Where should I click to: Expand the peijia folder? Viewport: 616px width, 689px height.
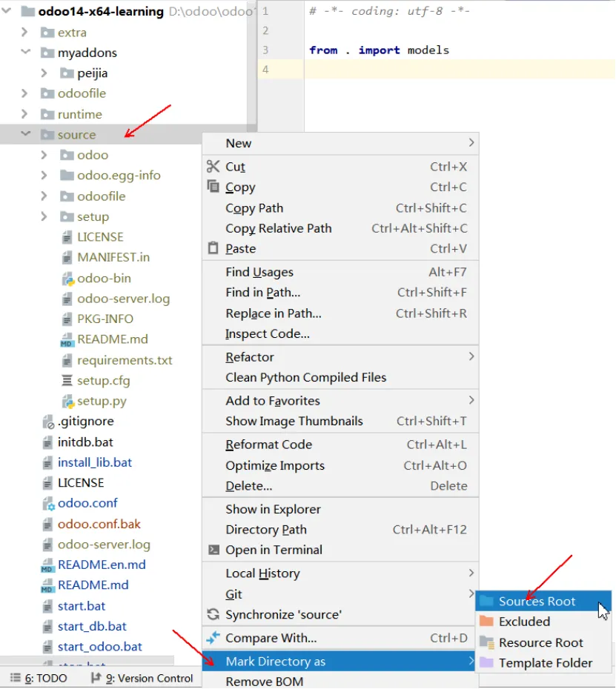tap(44, 73)
